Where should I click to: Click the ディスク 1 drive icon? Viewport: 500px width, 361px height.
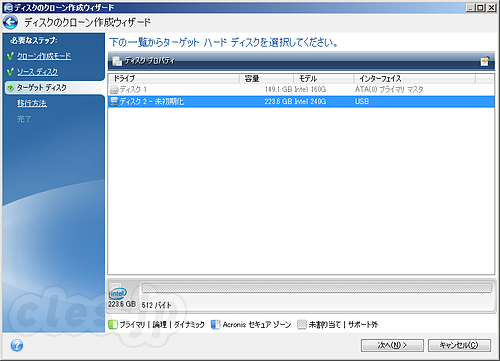(x=114, y=89)
